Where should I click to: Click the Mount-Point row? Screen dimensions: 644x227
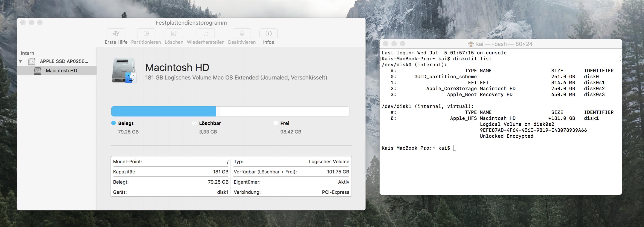point(171,162)
